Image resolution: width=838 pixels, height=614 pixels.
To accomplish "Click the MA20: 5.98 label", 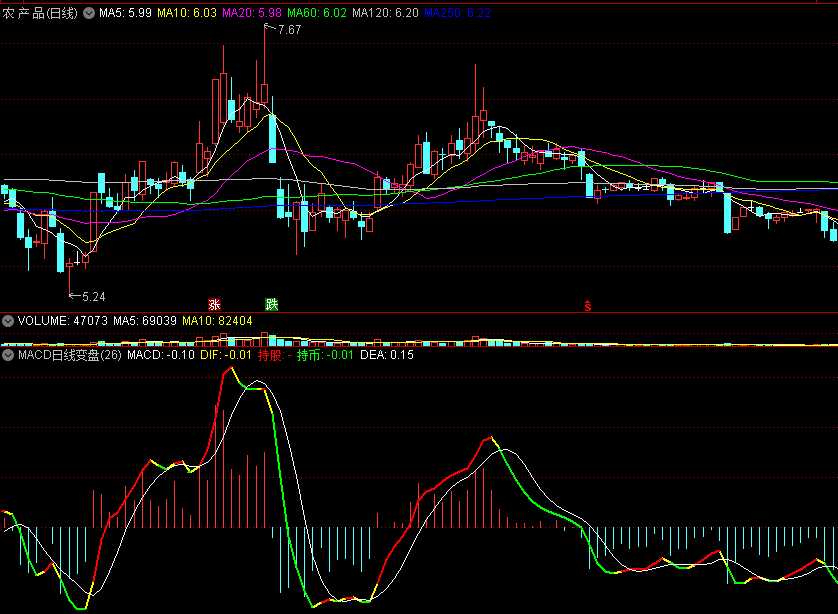I will [x=252, y=13].
